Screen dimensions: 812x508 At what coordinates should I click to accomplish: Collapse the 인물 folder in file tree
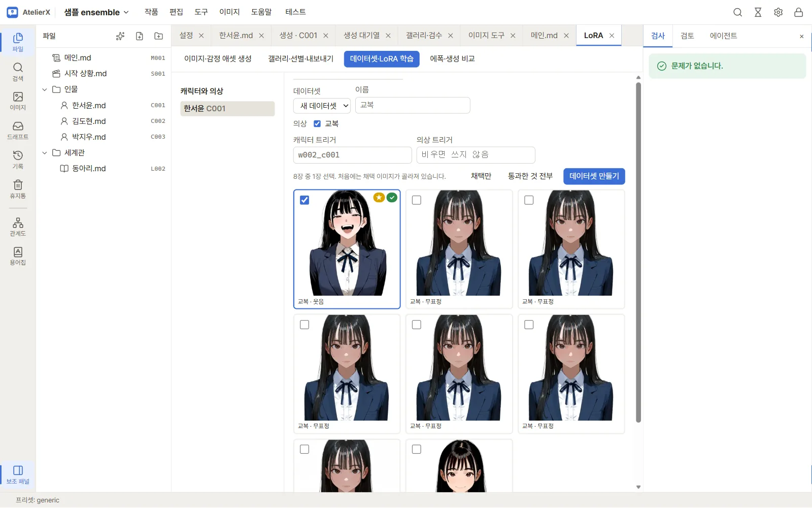click(x=45, y=89)
